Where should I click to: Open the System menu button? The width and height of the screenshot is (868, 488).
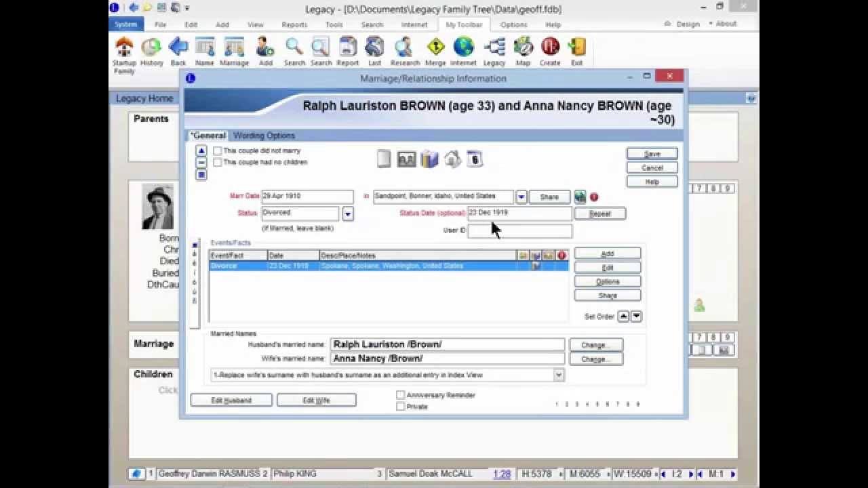[125, 24]
